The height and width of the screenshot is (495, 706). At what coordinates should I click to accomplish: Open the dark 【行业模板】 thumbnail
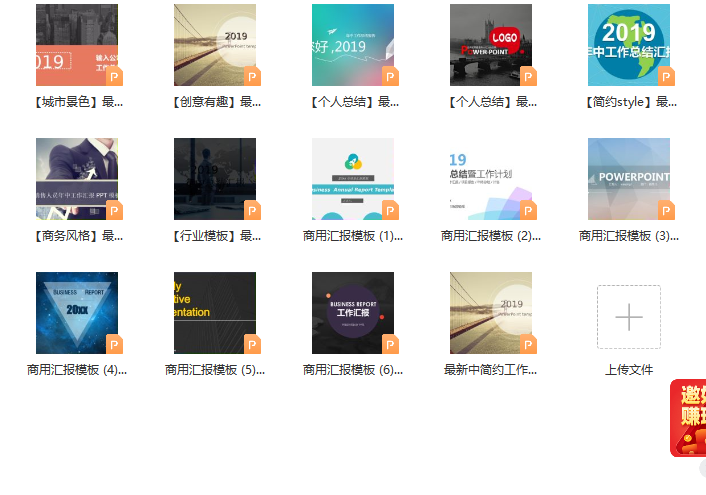click(215, 179)
